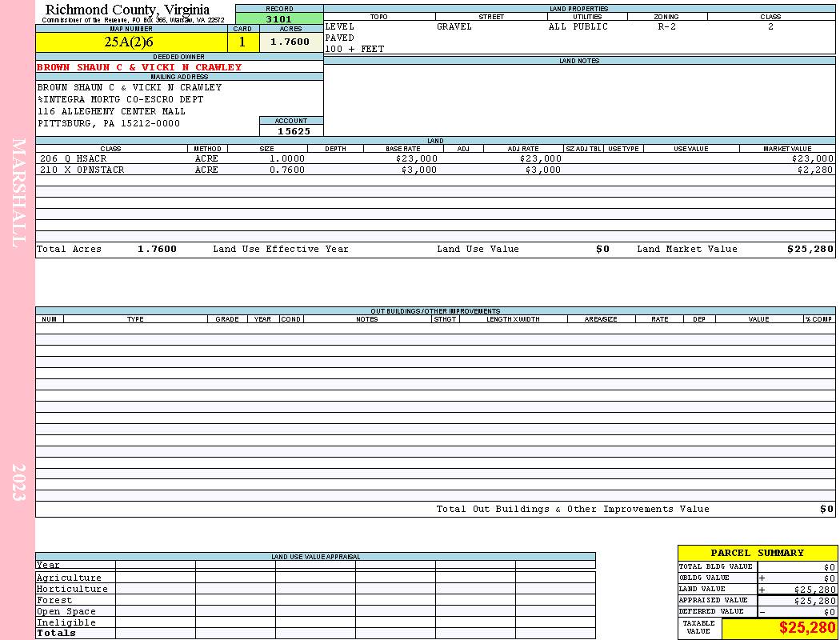Click the 100 + FEET entry
840x640 pixels.
point(354,50)
